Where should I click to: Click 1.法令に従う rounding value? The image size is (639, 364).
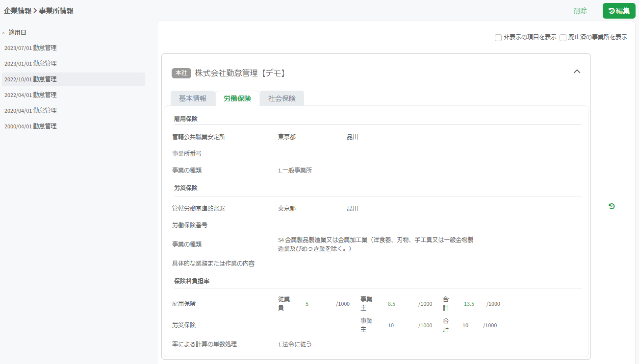295,344
